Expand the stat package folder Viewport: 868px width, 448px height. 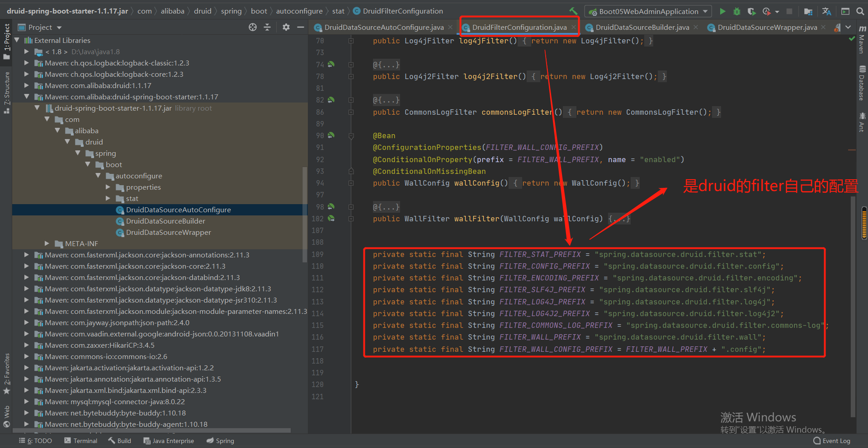click(108, 198)
